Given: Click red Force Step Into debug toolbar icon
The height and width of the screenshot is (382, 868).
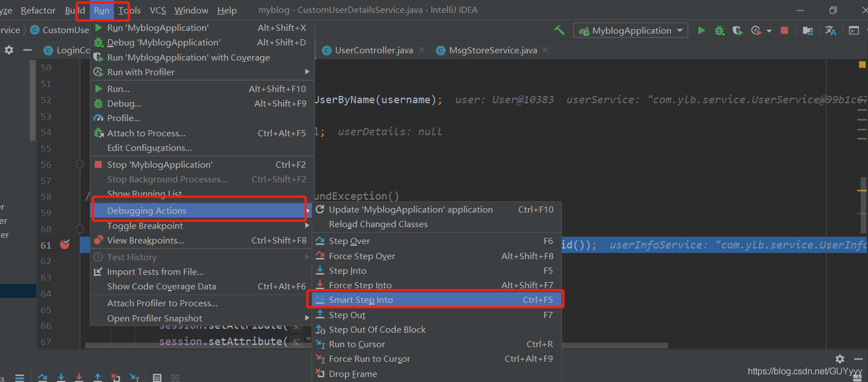Looking at the screenshot, I should click(x=79, y=378).
